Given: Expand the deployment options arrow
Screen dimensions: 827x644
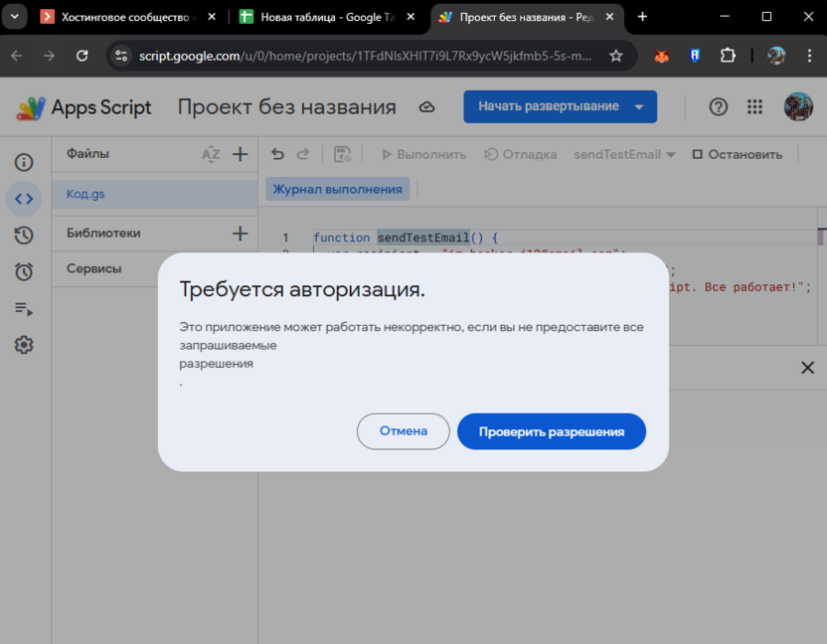Looking at the screenshot, I should 640,106.
